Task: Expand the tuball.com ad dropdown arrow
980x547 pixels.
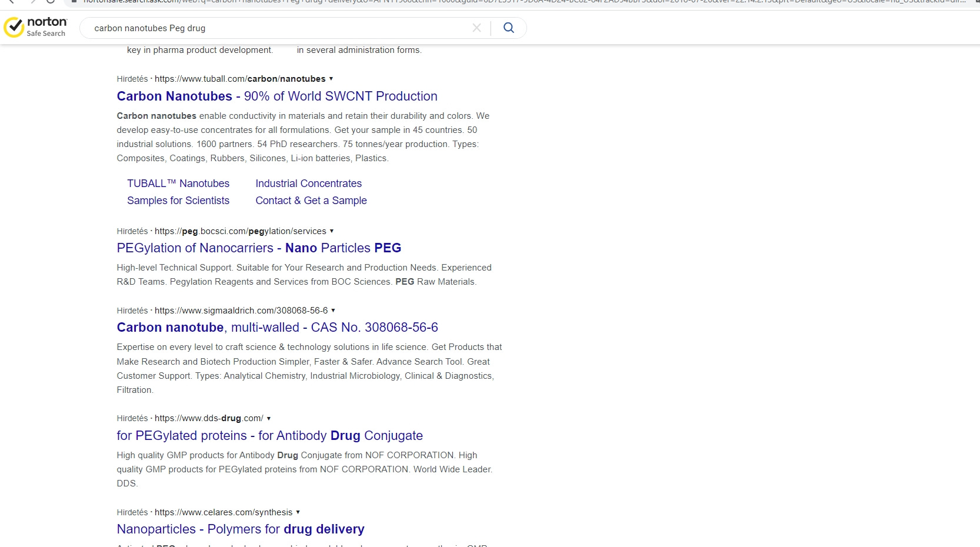Action: click(331, 78)
